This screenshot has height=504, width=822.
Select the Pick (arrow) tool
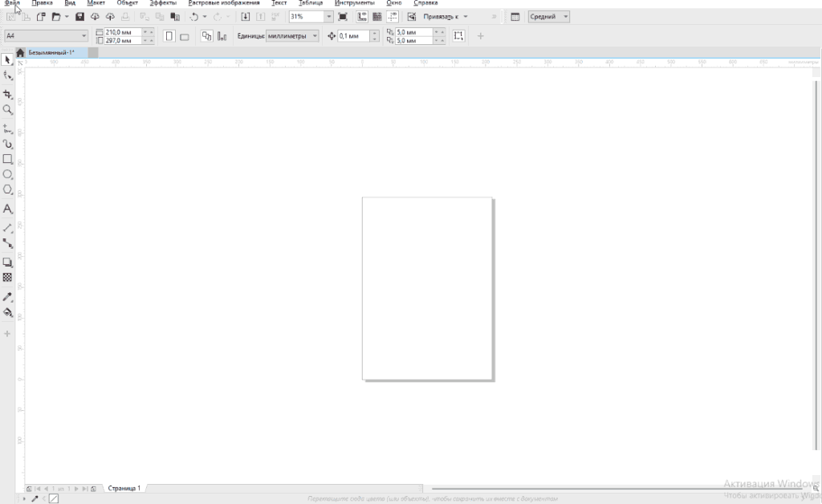coord(7,59)
